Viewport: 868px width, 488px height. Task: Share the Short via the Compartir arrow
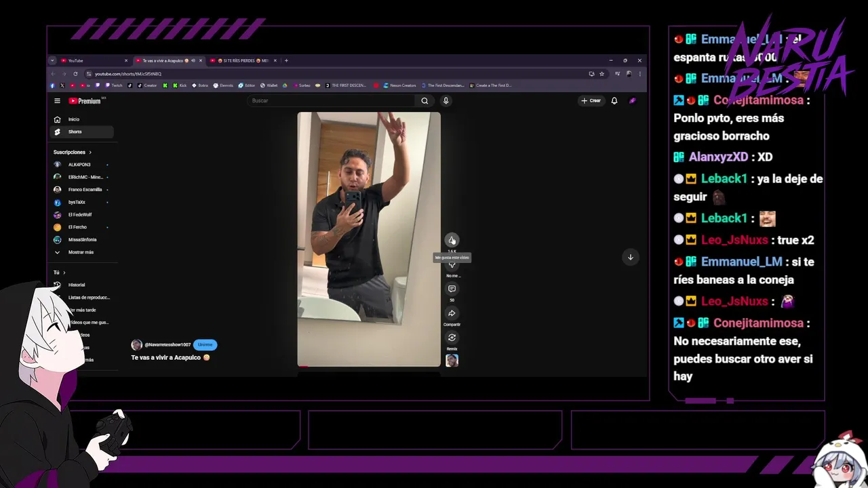pyautogui.click(x=452, y=313)
